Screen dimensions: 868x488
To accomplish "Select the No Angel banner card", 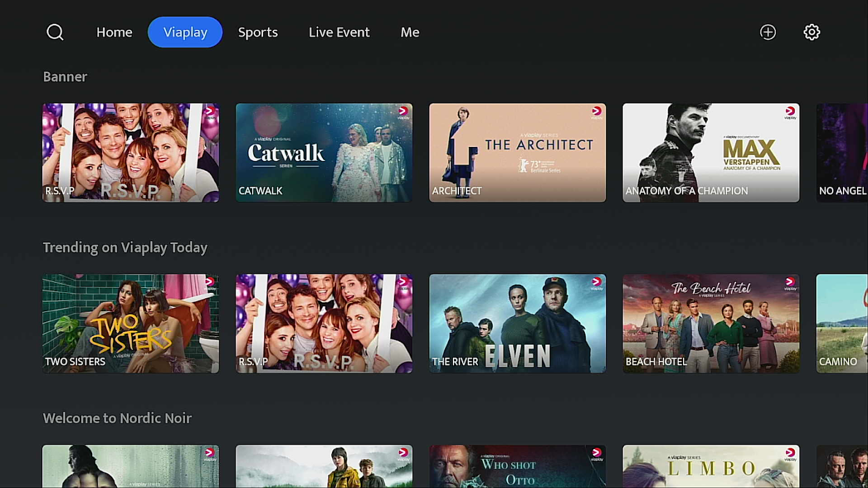I will coord(842,152).
